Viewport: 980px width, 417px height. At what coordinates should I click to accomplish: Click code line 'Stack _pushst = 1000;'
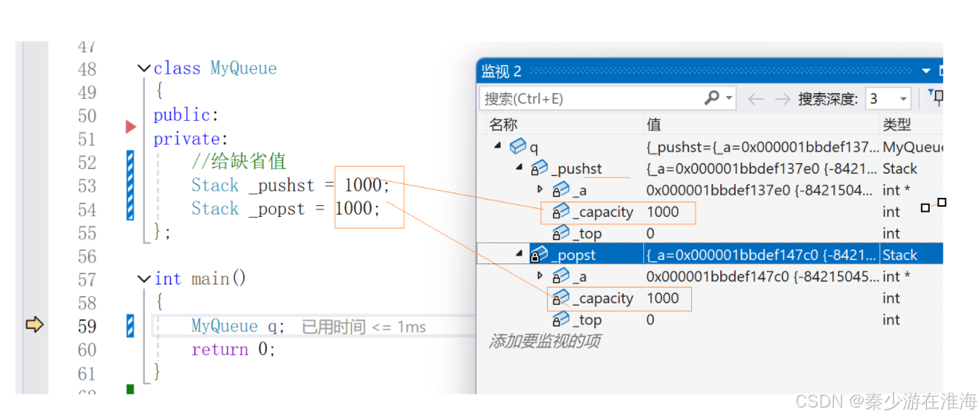tap(290, 186)
